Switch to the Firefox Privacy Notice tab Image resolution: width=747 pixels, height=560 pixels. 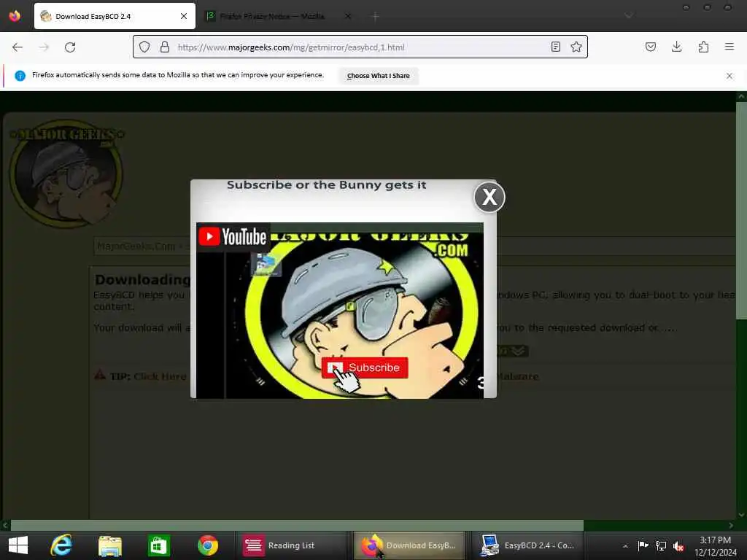(x=279, y=16)
